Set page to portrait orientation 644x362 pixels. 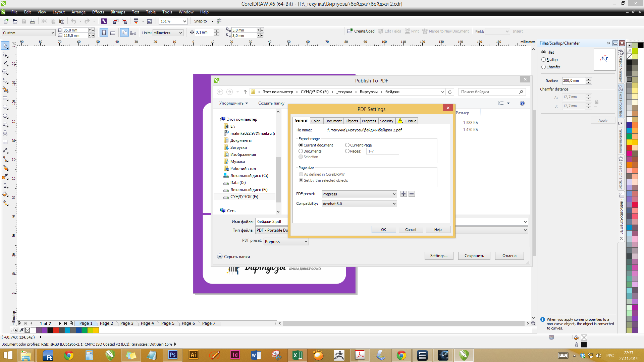104,33
